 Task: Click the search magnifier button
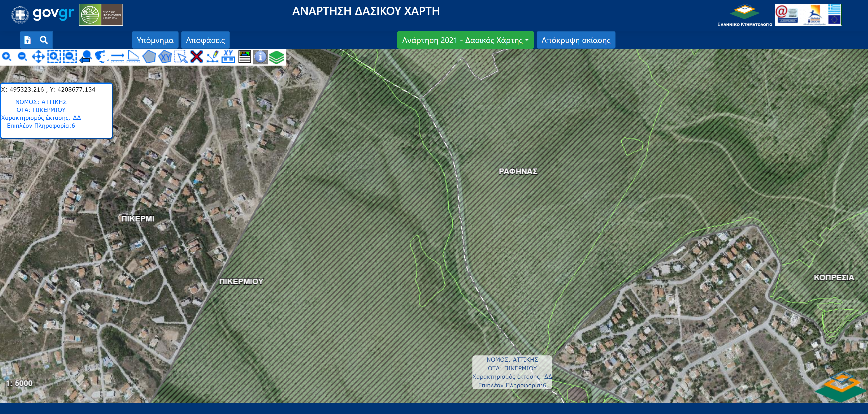(x=44, y=40)
